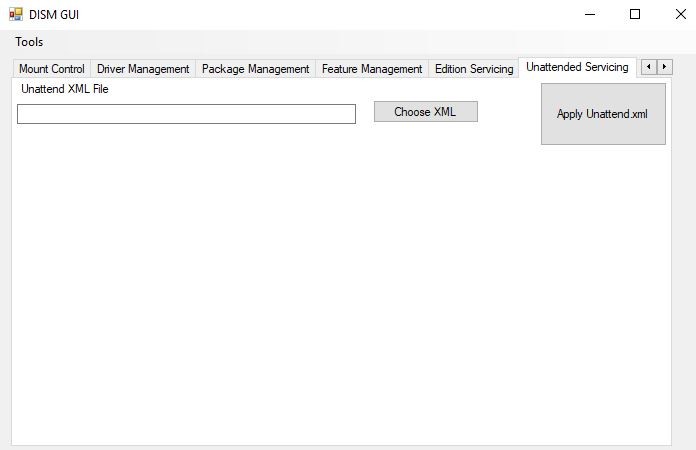Image resolution: width=696 pixels, height=450 pixels.
Task: Click the Unattend XML File label
Action: 65,89
